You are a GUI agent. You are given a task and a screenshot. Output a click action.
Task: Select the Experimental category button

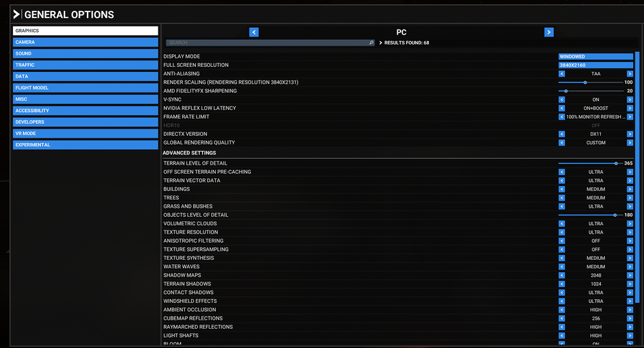point(86,145)
